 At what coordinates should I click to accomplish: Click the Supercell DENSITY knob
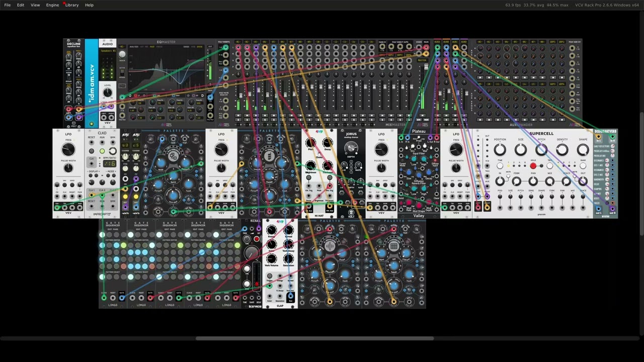tap(562, 149)
